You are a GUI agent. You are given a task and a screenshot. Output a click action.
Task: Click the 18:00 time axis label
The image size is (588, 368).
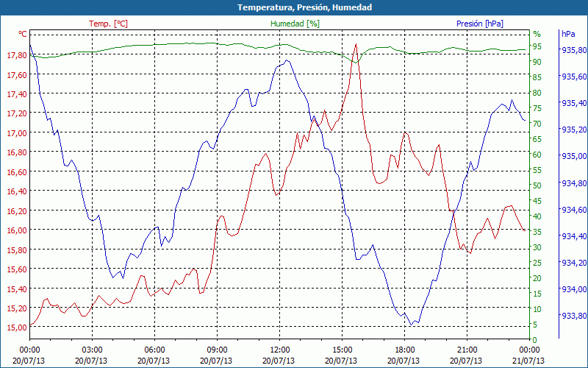click(405, 350)
